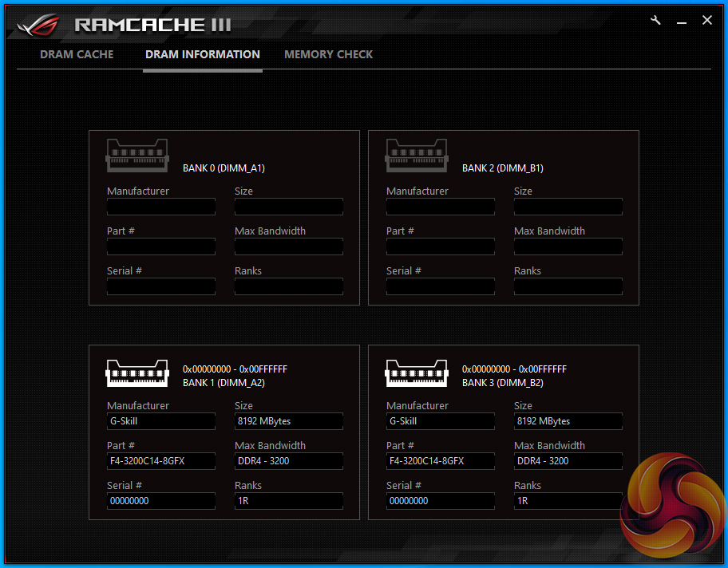Click the BANK 1 DIMM_A2 memory module icon
728x568 pixels.
coord(137,373)
